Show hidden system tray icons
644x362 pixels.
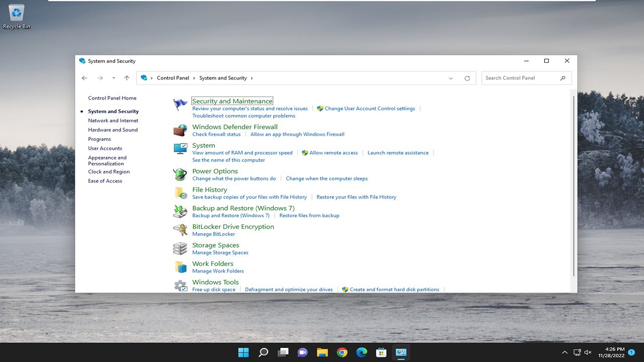(565, 352)
